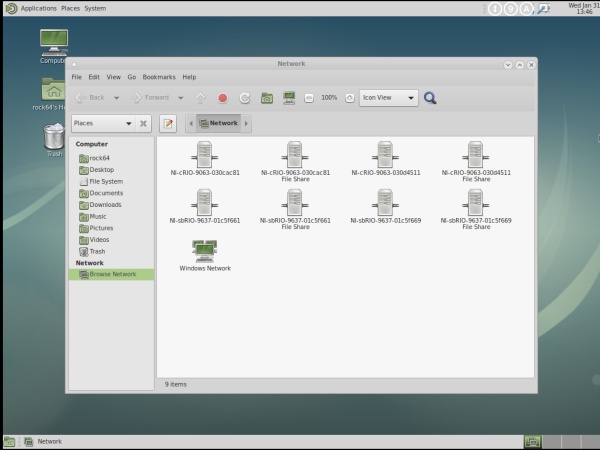Image resolution: width=600 pixels, height=450 pixels.
Task: Open the Help menu
Action: click(x=189, y=77)
